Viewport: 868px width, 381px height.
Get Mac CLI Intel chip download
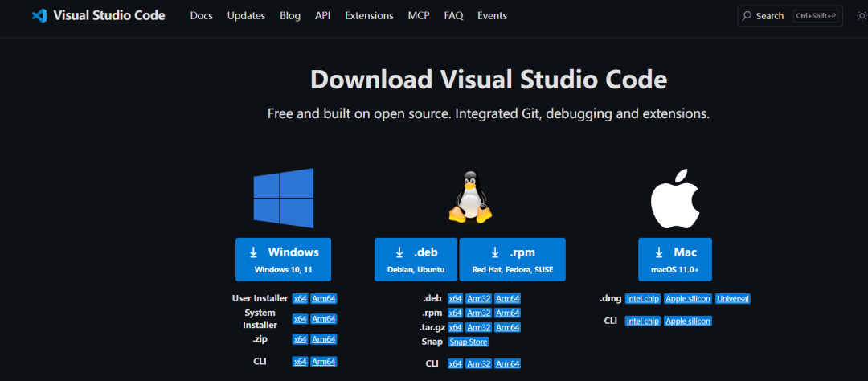coord(643,321)
